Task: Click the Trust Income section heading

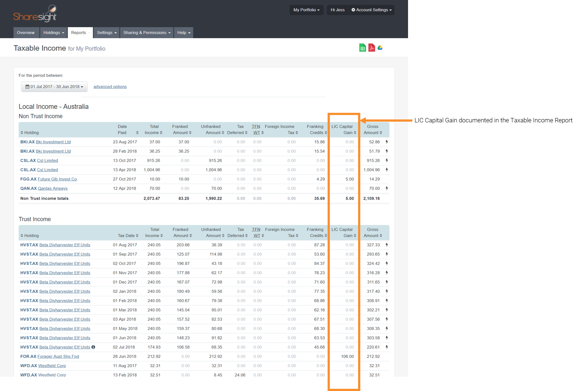Action: pos(35,219)
